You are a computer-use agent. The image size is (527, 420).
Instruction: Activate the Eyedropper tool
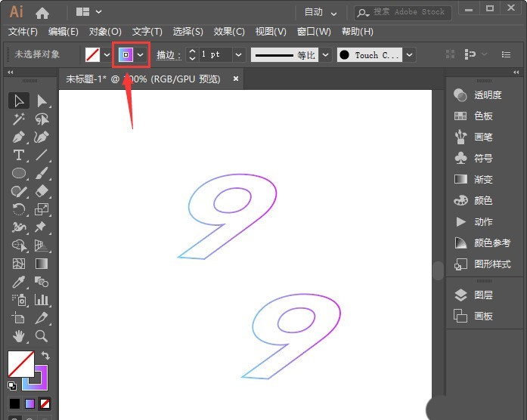[x=19, y=282]
